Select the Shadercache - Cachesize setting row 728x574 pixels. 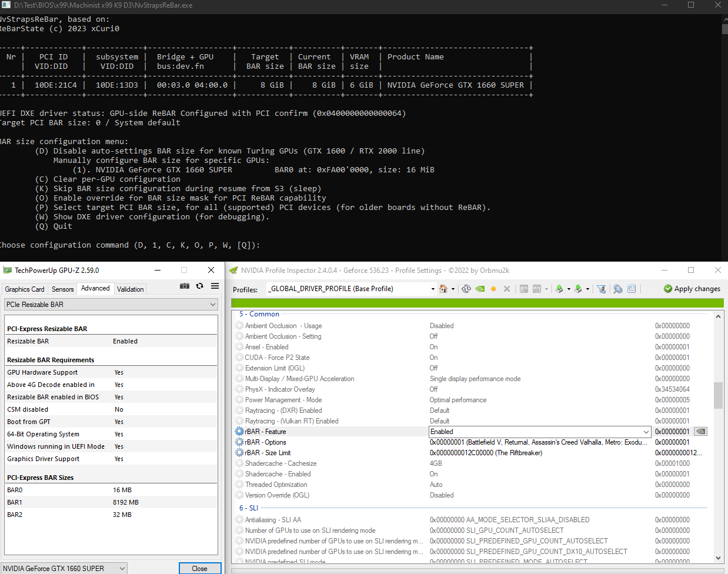click(470, 463)
